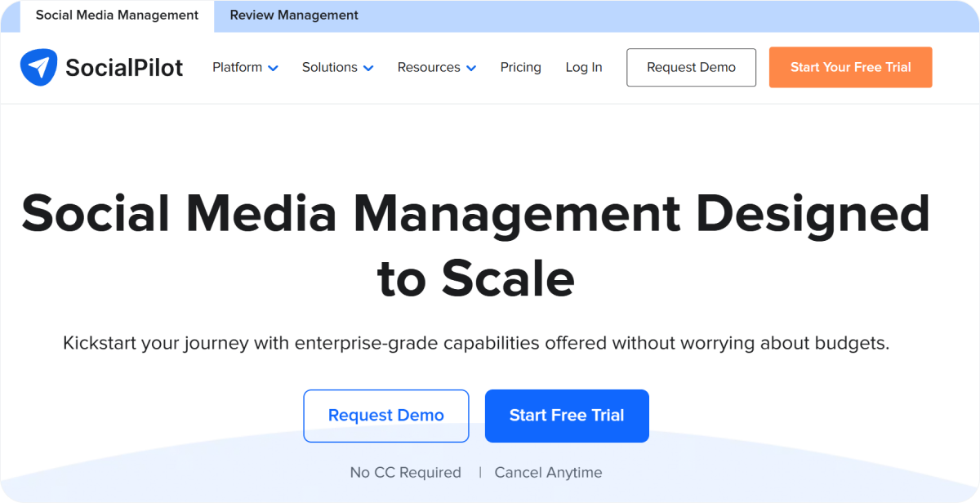Image resolution: width=980 pixels, height=503 pixels.
Task: Click the 'No CC Required' text
Action: pyautogui.click(x=405, y=472)
